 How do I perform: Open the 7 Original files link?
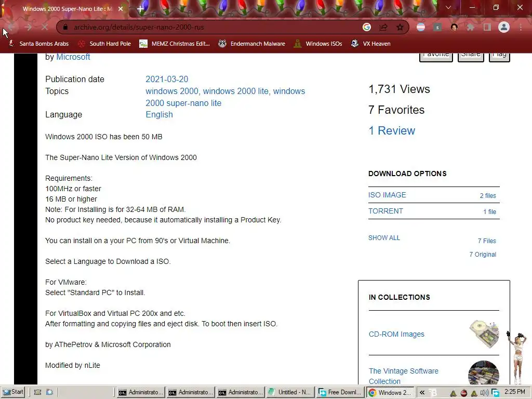(x=483, y=255)
